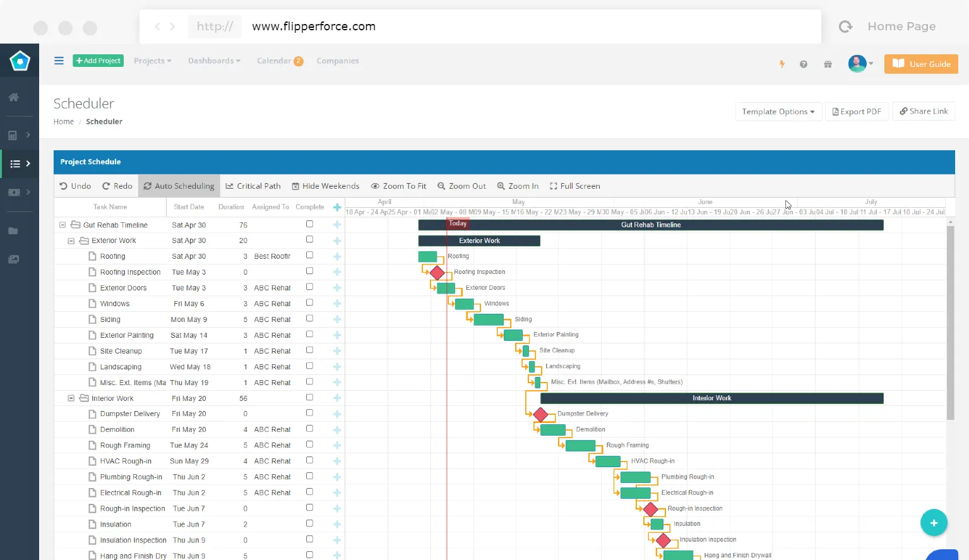This screenshot has width=969, height=560.
Task: Toggle Hide Weekends in the schedule toolbar
Action: tap(325, 186)
